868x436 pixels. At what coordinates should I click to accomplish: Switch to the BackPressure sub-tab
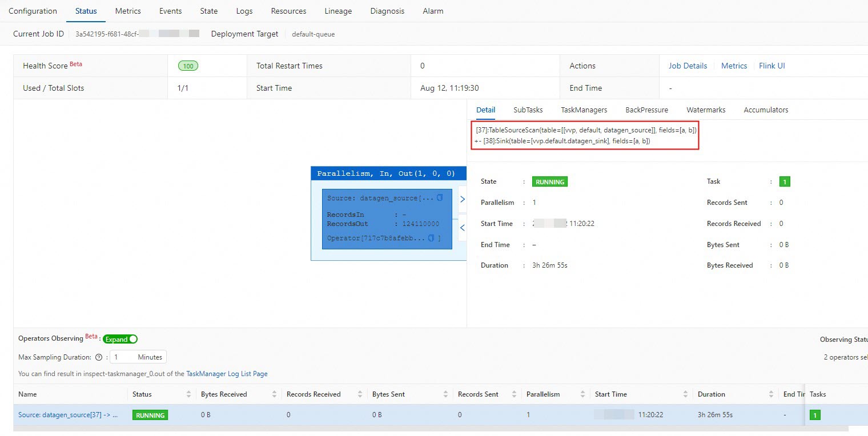646,110
